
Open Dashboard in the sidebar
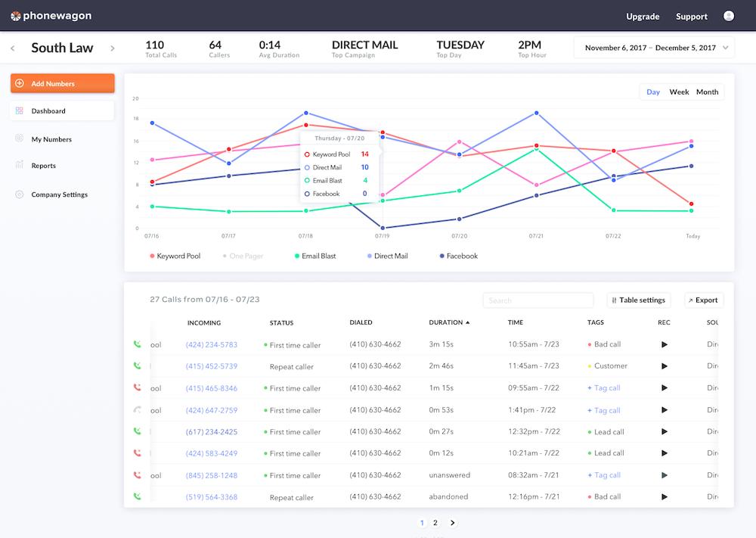click(x=62, y=110)
